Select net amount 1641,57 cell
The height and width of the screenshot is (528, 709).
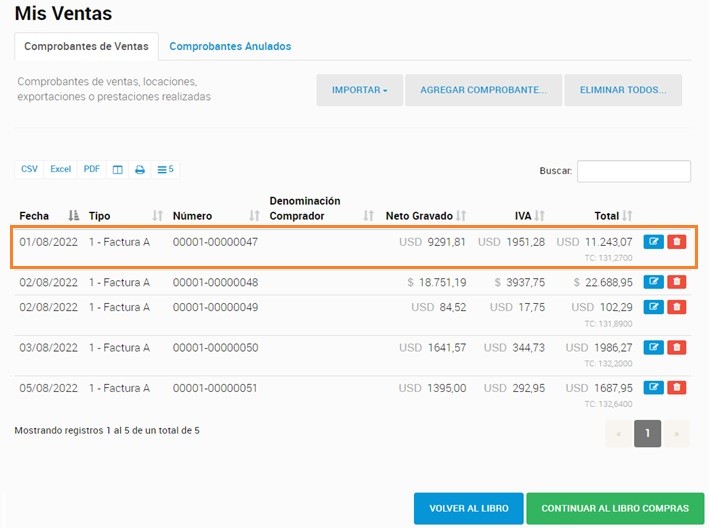[432, 348]
